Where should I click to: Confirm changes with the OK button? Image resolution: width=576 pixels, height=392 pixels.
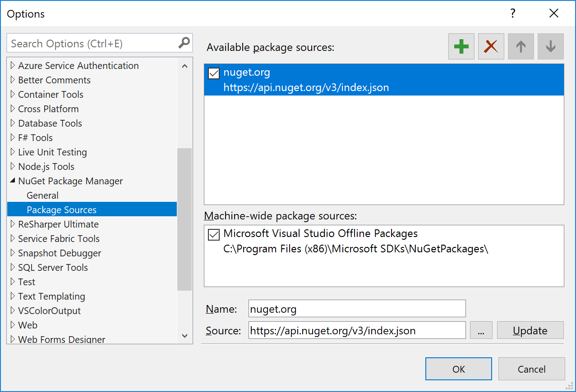(458, 369)
